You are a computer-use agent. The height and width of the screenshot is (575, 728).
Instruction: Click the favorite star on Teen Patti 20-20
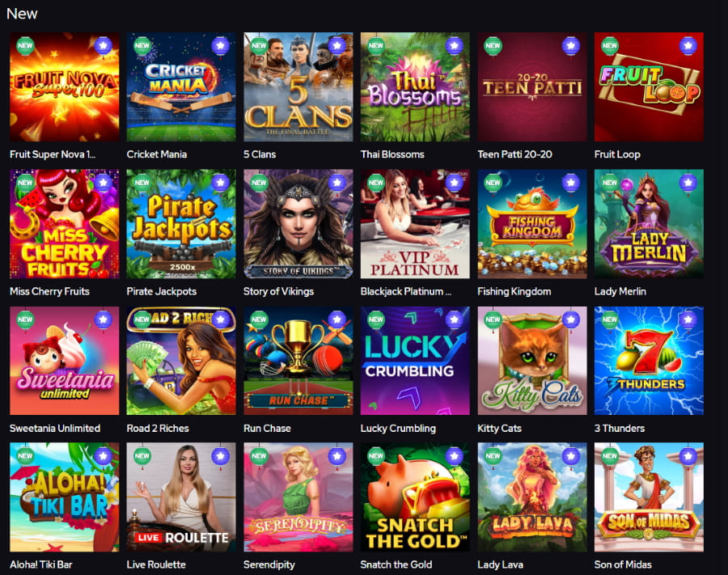pyautogui.click(x=571, y=45)
